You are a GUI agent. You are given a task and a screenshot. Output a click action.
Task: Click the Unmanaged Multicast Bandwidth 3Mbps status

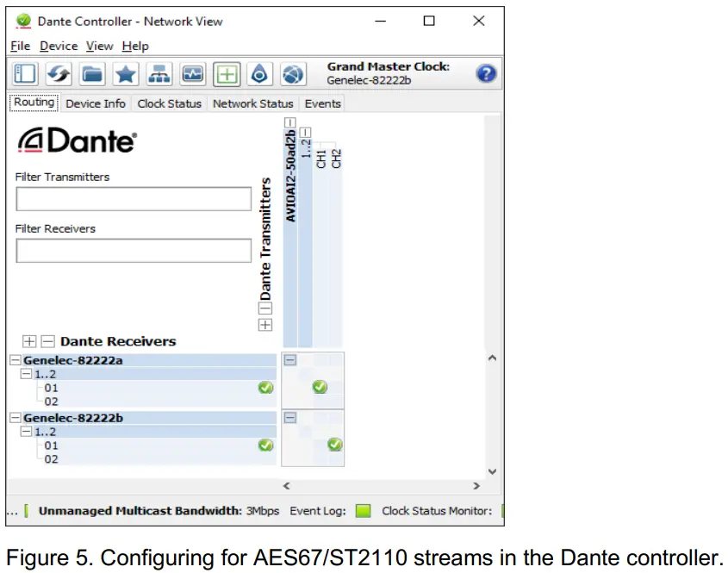pyautogui.click(x=159, y=511)
